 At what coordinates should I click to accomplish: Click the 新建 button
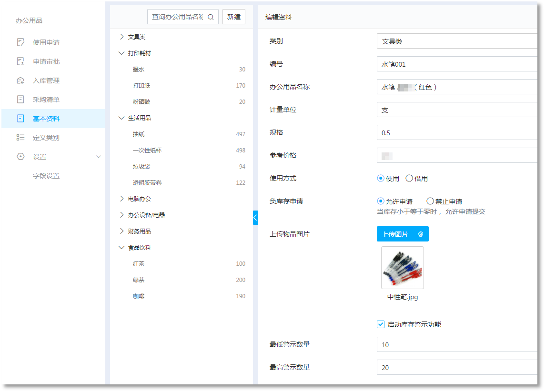coord(234,17)
